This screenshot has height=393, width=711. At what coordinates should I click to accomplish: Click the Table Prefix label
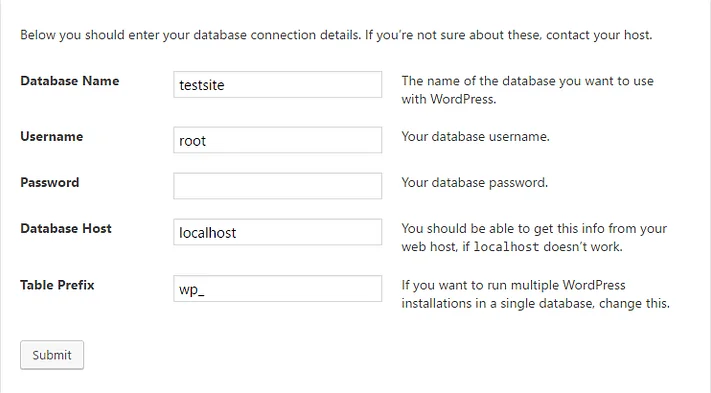[x=57, y=285]
